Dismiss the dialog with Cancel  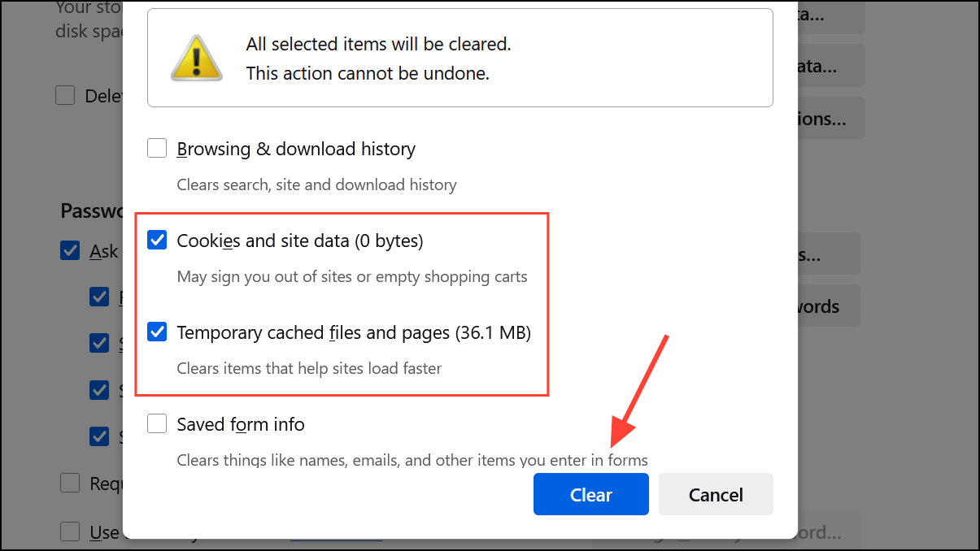716,495
